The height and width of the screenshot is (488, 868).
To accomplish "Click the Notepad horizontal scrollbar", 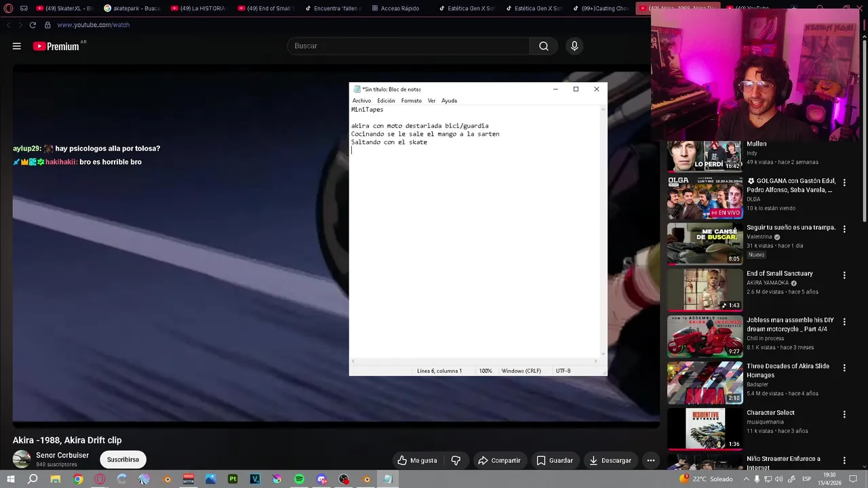I will [475, 361].
